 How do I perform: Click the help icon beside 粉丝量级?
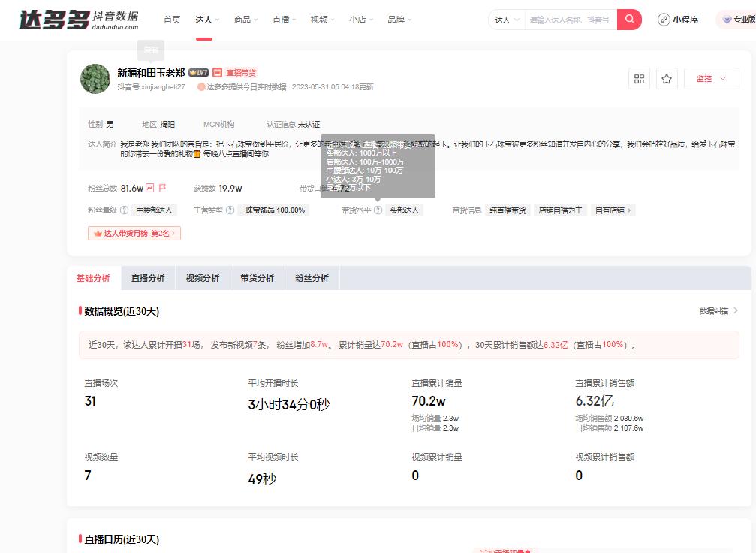(125, 209)
